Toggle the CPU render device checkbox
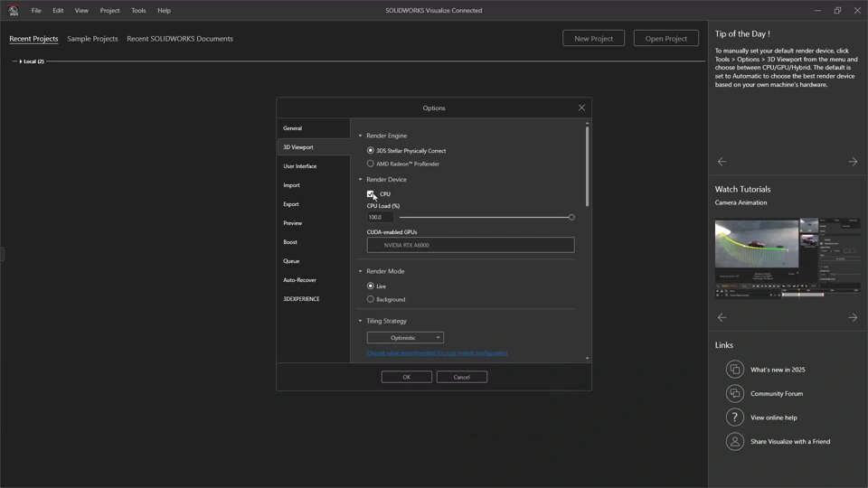Viewport: 868px width, 488px height. [x=371, y=194]
